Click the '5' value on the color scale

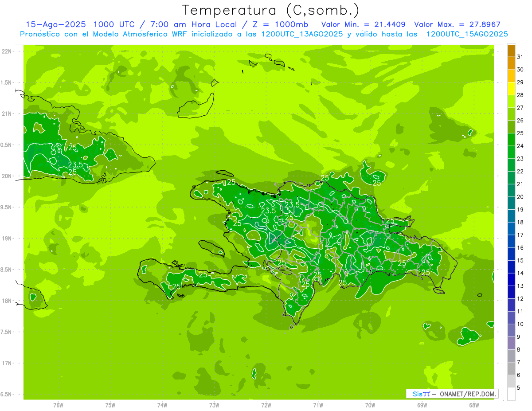click(x=519, y=388)
